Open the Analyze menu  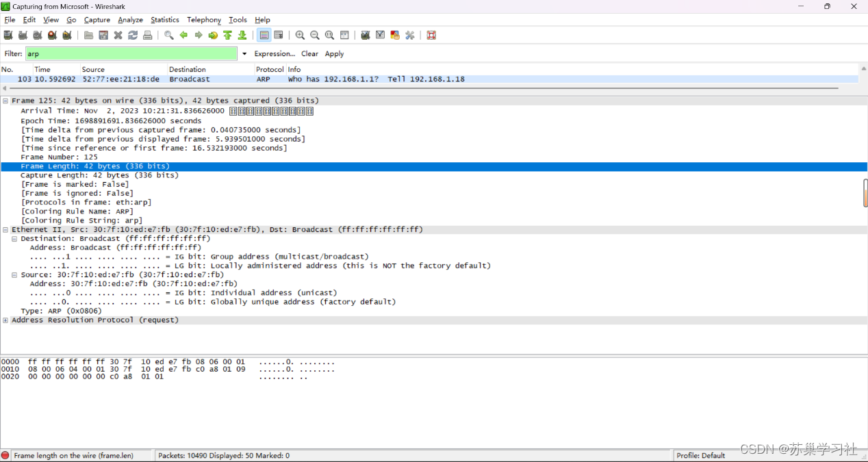point(130,20)
